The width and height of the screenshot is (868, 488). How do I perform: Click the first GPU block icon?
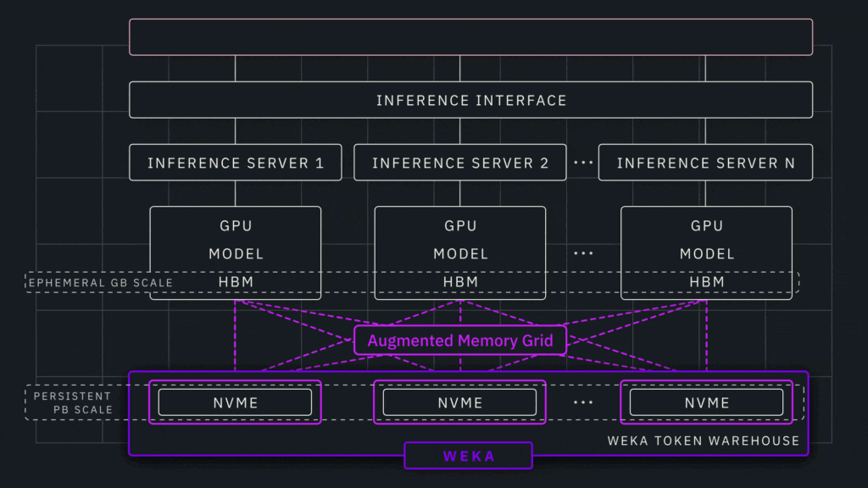[x=236, y=225]
